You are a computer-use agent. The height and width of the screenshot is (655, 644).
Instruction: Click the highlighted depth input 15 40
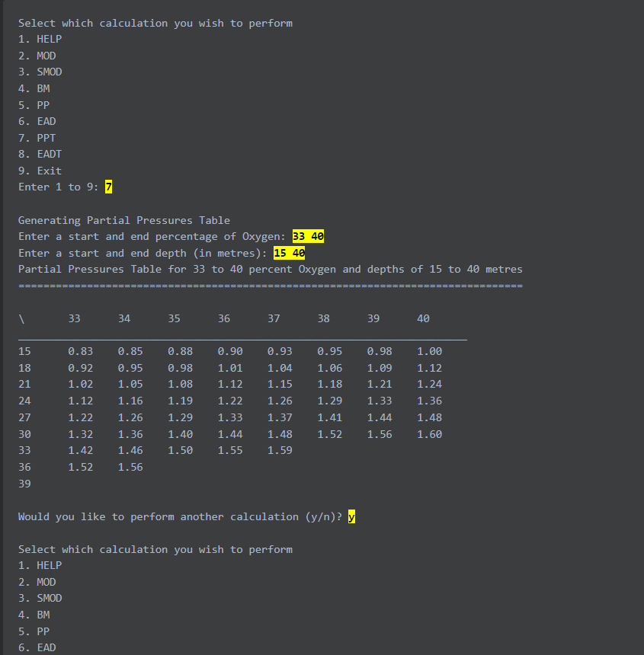pyautogui.click(x=289, y=253)
